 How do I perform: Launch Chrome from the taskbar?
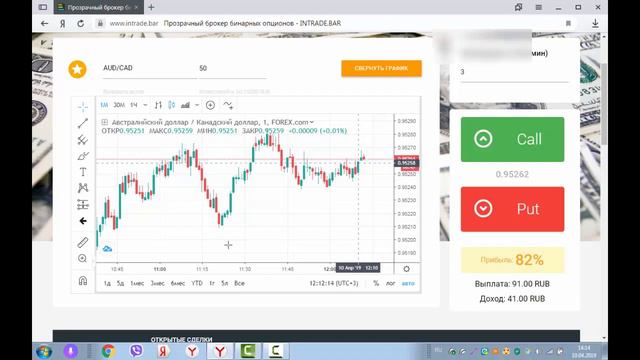click(108, 351)
